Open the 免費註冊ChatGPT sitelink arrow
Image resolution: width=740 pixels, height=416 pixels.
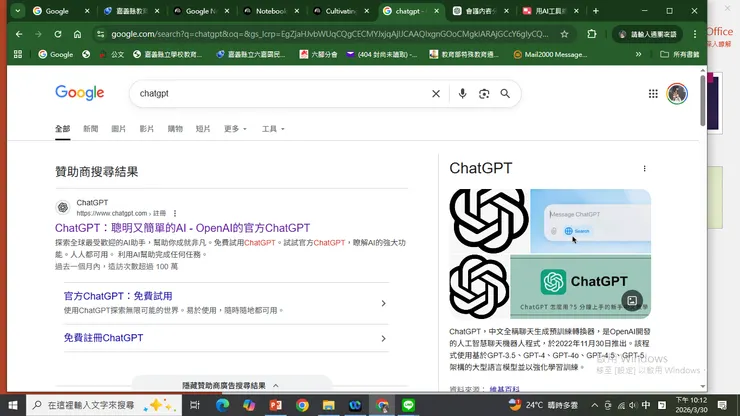(383, 338)
